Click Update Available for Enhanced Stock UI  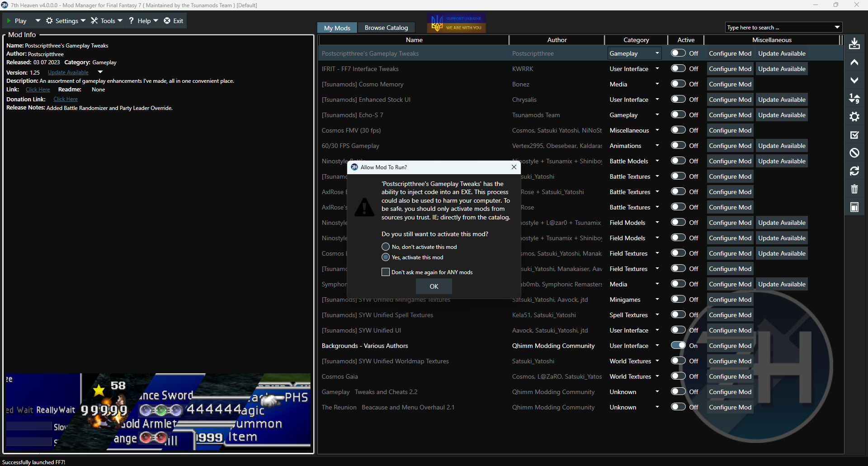tap(782, 100)
